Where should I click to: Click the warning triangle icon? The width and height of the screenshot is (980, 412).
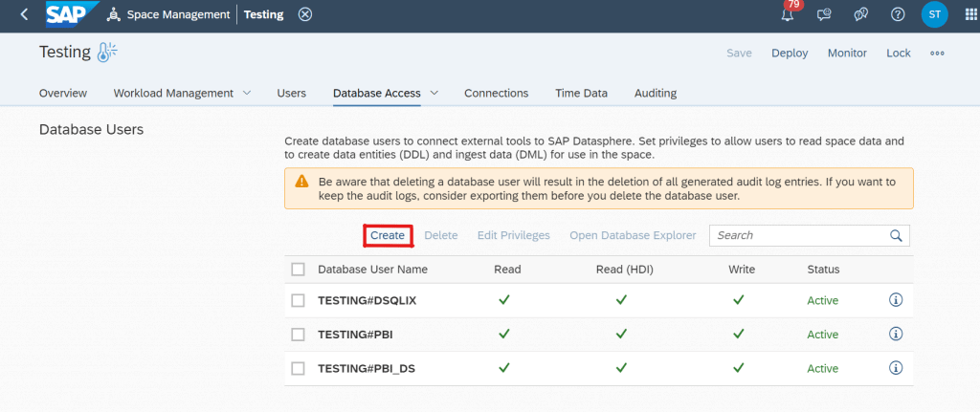(x=301, y=182)
